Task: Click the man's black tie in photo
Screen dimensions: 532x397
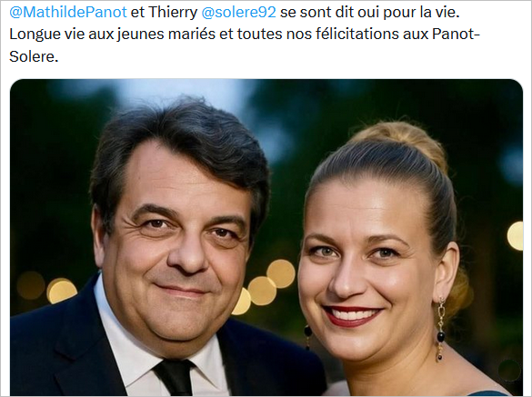Action: pos(175,377)
